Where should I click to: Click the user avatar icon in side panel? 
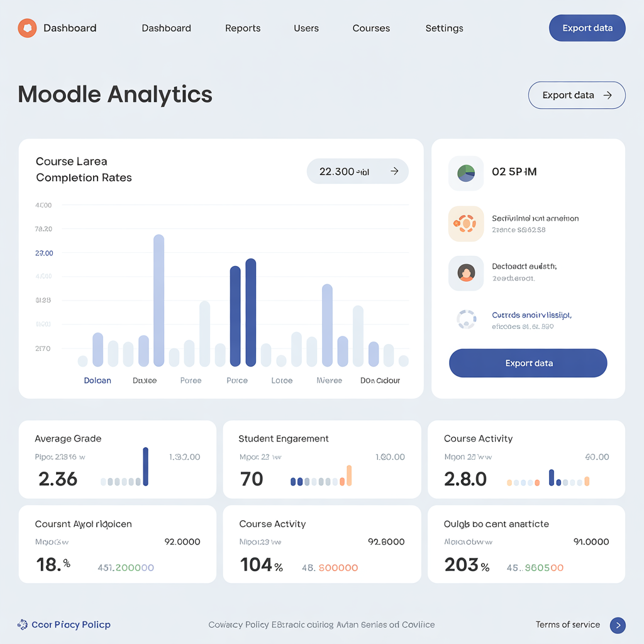(x=466, y=273)
